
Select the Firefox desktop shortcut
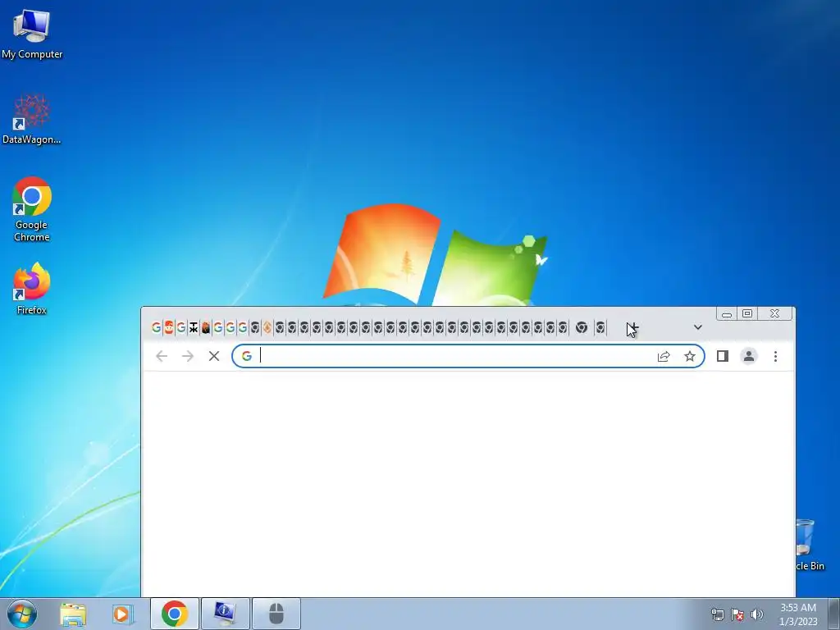[x=32, y=289]
